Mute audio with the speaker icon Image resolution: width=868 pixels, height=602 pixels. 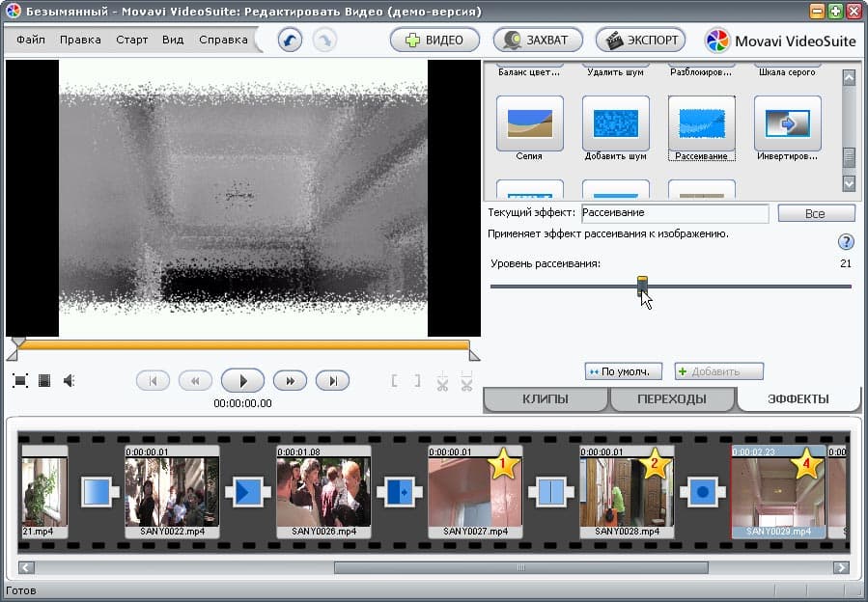[x=70, y=381]
